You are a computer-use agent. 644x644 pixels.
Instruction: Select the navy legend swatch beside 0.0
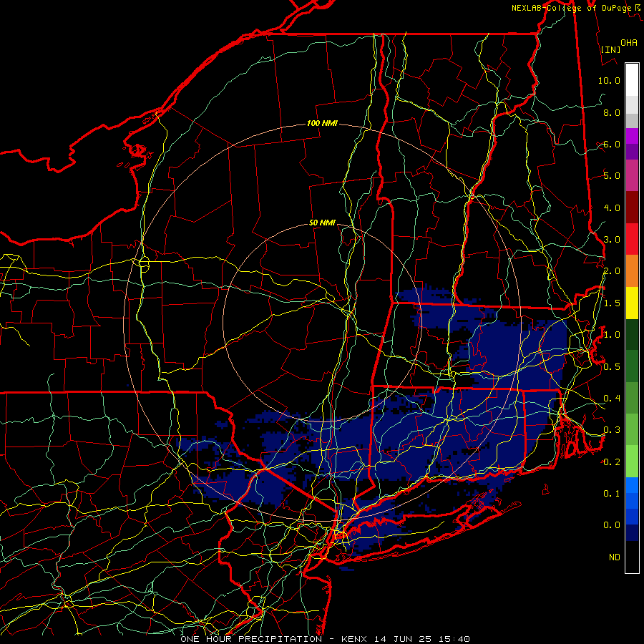pyautogui.click(x=632, y=533)
